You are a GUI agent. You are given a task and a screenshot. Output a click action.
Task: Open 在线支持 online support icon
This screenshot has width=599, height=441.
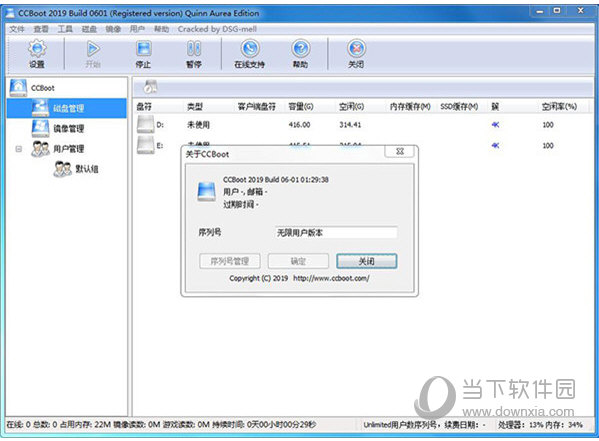[250, 49]
